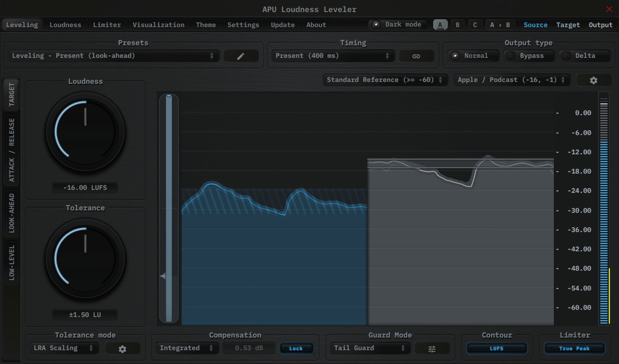Open the Presets dropdown
Screen dimensions: 619x364
[x=113, y=56]
